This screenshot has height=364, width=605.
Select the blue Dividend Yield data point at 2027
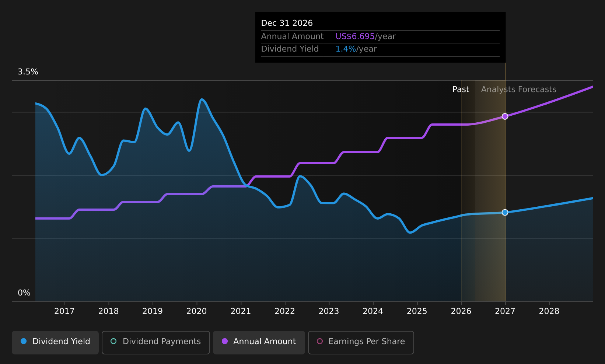(505, 212)
